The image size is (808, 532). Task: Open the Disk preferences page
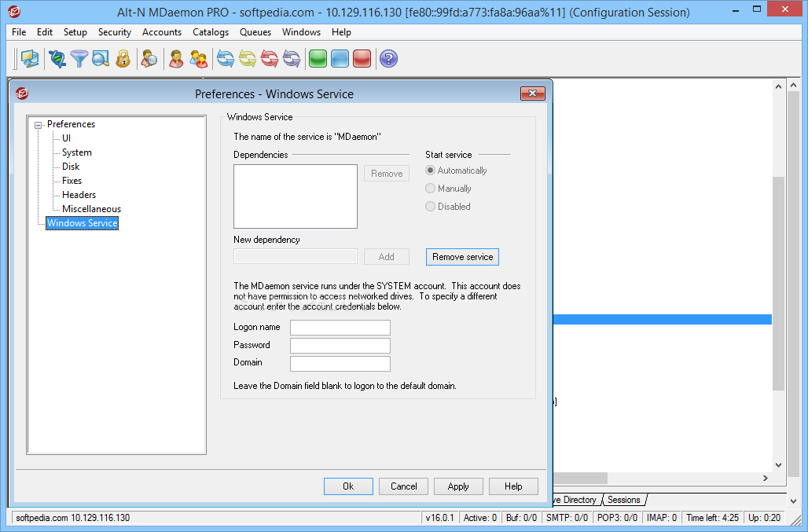[x=71, y=167]
